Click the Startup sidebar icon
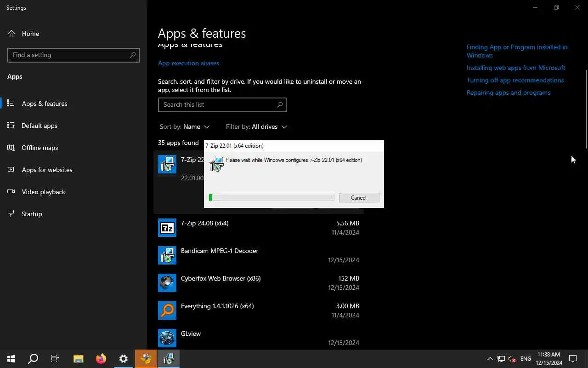Image resolution: width=588 pixels, height=368 pixels. pos(11,214)
